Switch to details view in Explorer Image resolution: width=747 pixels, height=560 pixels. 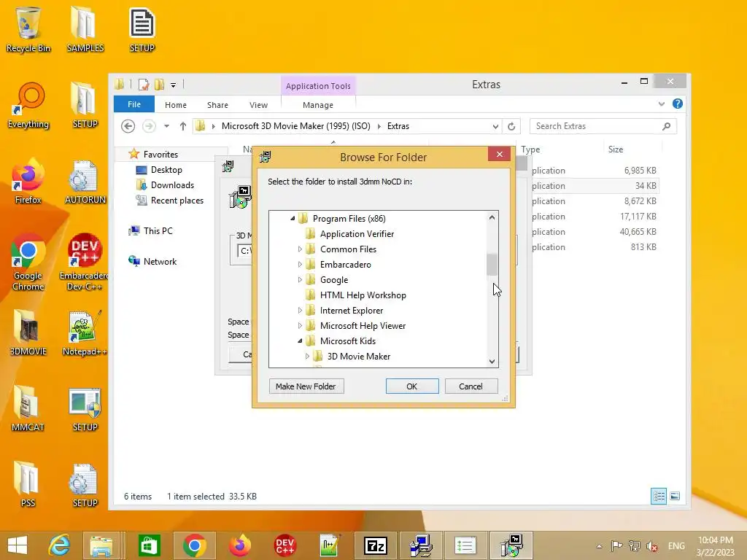659,496
